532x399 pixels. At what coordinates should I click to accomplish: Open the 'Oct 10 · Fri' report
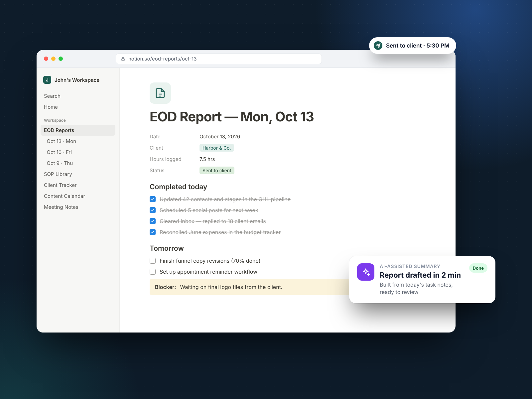point(78,152)
